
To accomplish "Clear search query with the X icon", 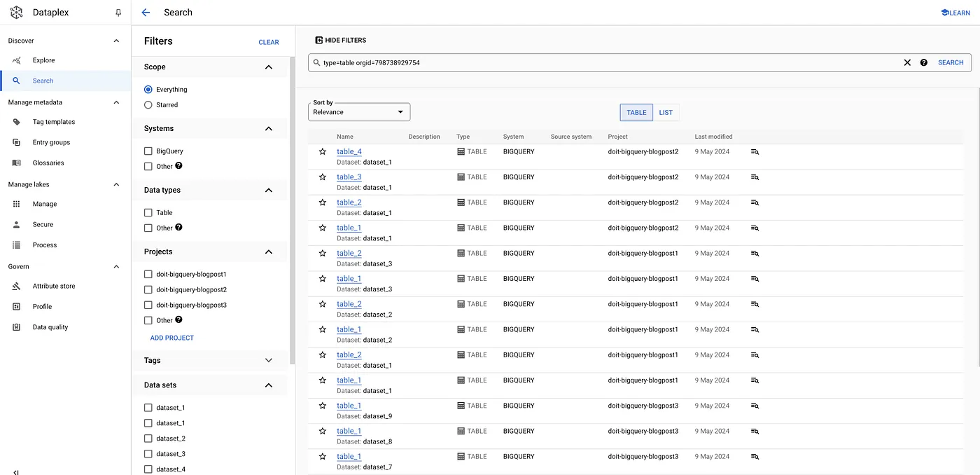I will click(907, 62).
